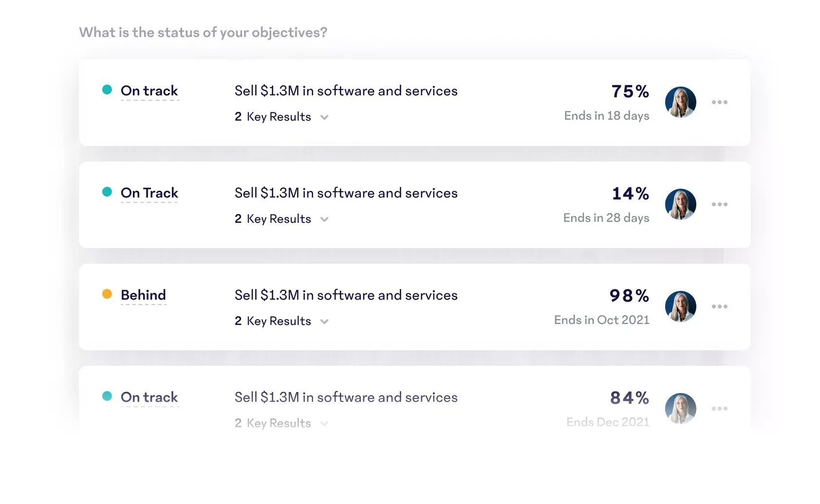Open the ellipsis menu on the 14% objective
Screen dimensions: 820x504
[720, 204]
